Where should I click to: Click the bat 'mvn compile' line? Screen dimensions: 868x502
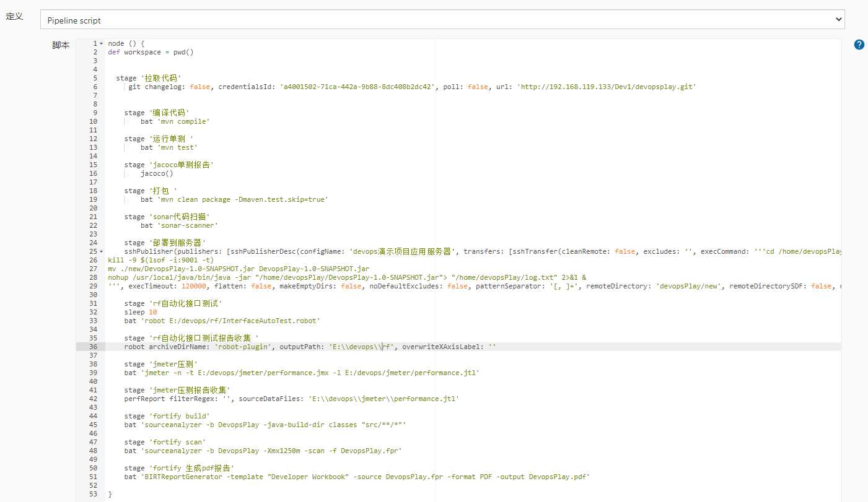click(175, 121)
